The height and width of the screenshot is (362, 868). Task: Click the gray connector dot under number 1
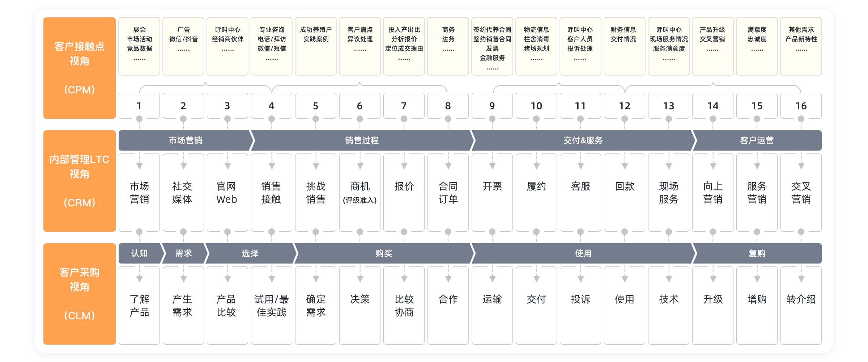(139, 119)
